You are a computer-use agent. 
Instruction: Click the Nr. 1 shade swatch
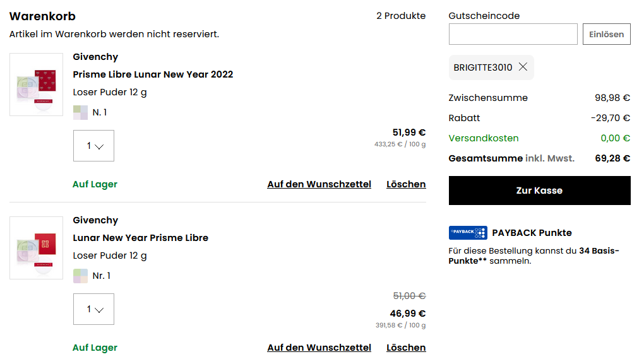(80, 276)
